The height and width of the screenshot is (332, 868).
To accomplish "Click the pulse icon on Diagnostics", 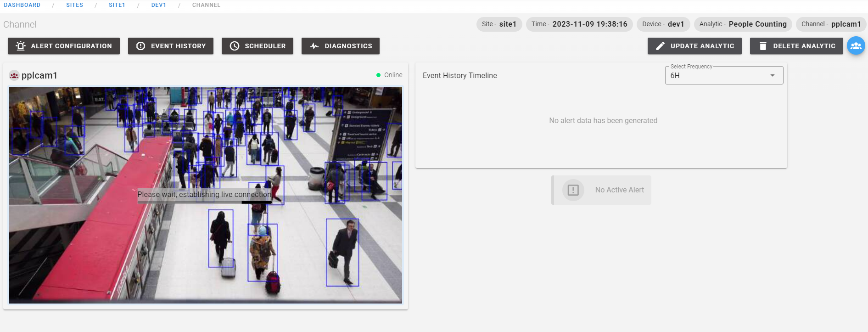I will tap(314, 46).
